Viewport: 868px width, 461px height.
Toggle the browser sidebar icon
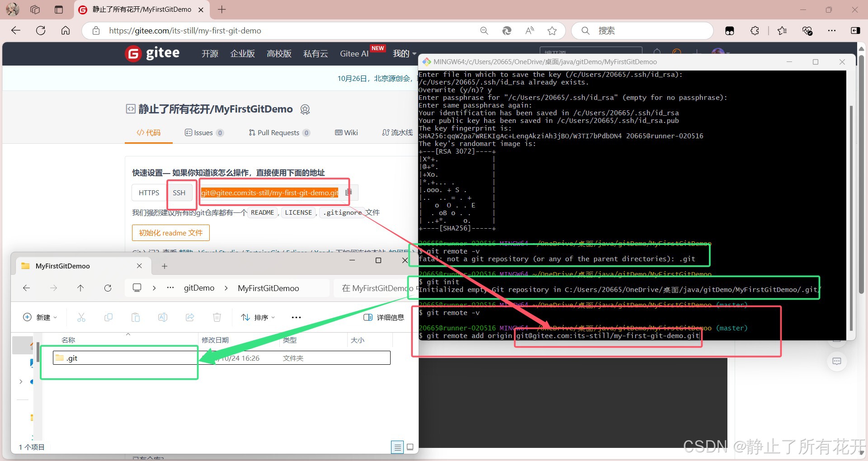click(855, 31)
